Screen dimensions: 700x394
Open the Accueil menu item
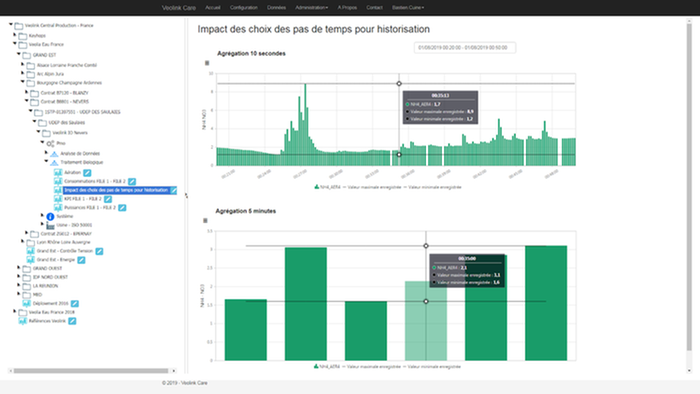(x=213, y=8)
